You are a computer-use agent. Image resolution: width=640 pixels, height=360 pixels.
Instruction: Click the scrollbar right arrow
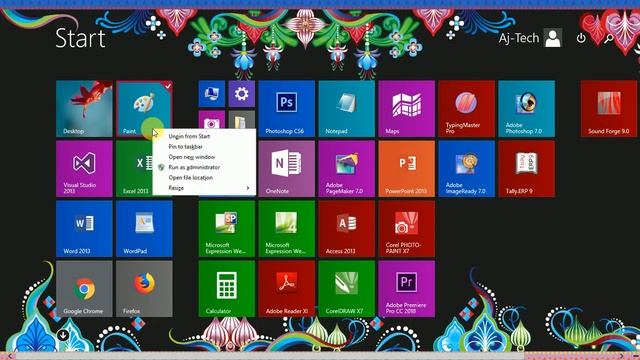coord(622,356)
